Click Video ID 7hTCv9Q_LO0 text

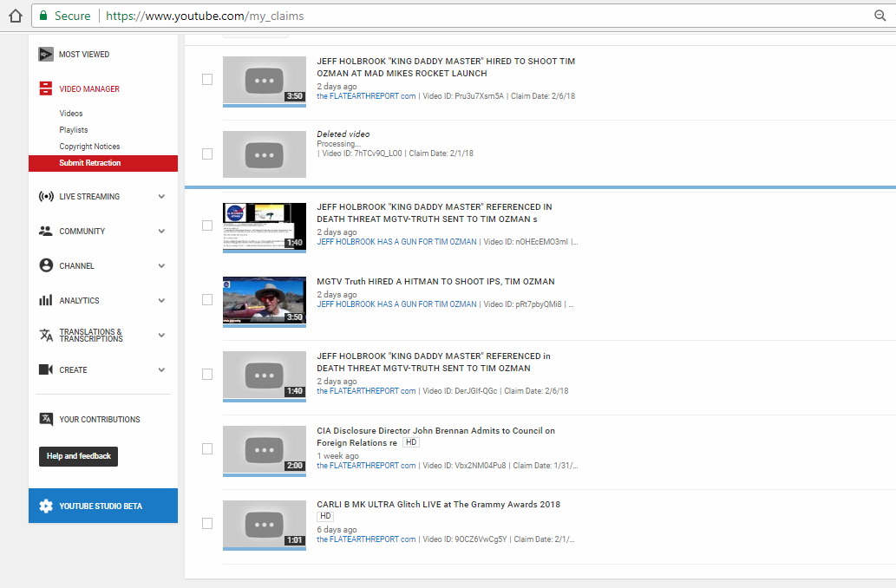362,154
